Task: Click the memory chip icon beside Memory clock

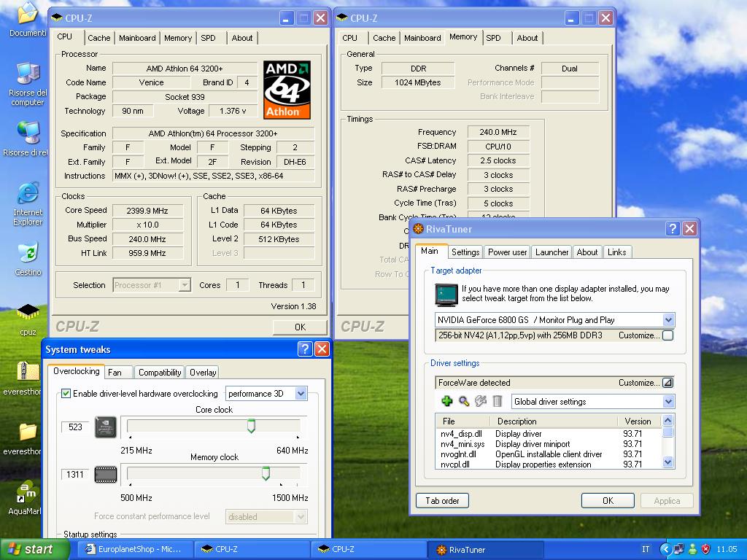Action: click(x=106, y=474)
